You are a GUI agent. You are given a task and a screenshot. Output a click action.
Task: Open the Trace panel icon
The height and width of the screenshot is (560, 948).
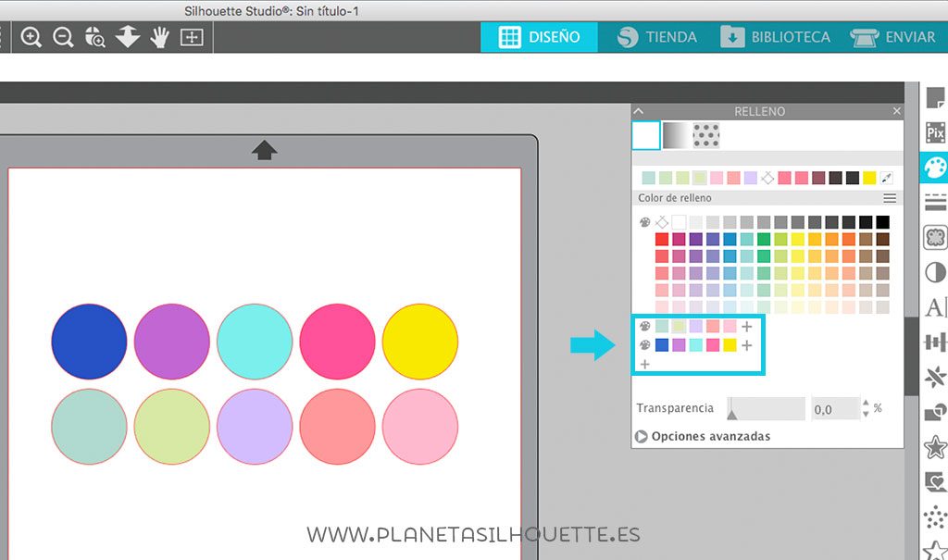935,237
